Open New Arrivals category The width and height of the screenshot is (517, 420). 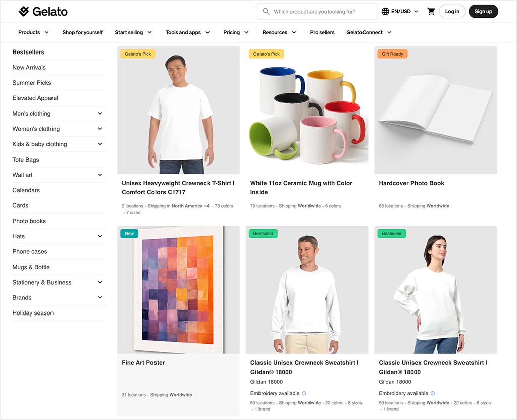29,67
